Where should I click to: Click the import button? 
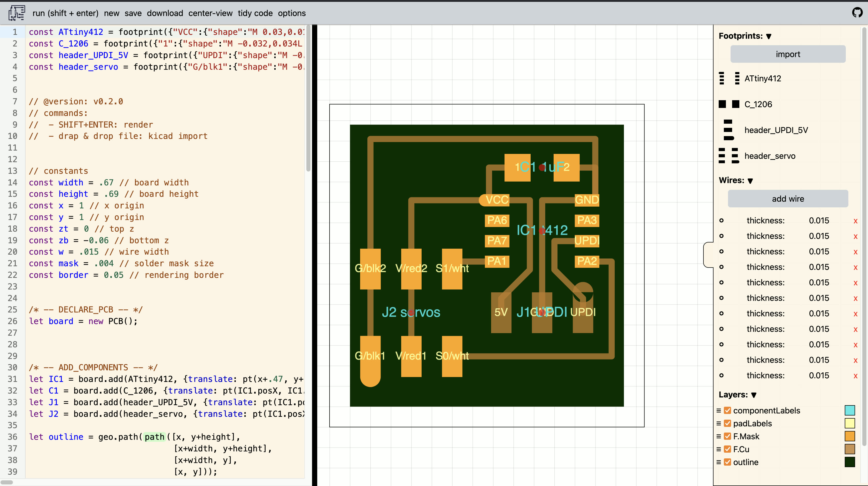788,54
